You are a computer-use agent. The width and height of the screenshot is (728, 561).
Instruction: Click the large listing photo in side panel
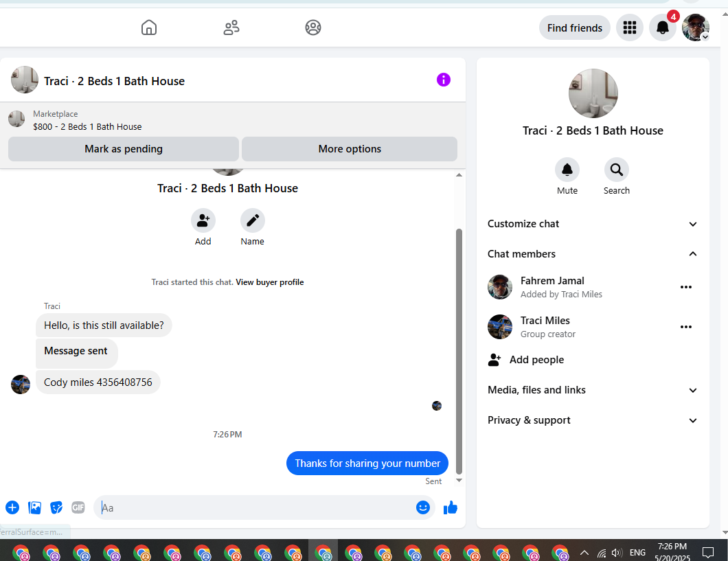click(x=593, y=93)
